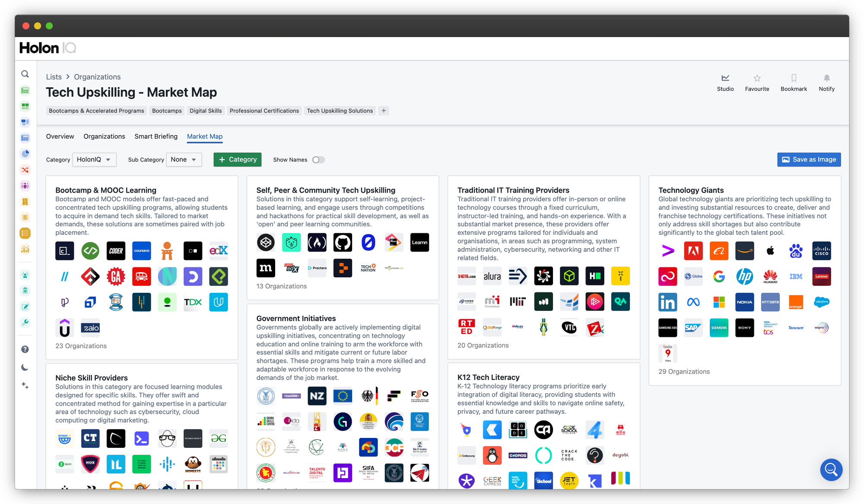
Task: Open the Category HolonIQ dropdown
Action: [x=94, y=160]
